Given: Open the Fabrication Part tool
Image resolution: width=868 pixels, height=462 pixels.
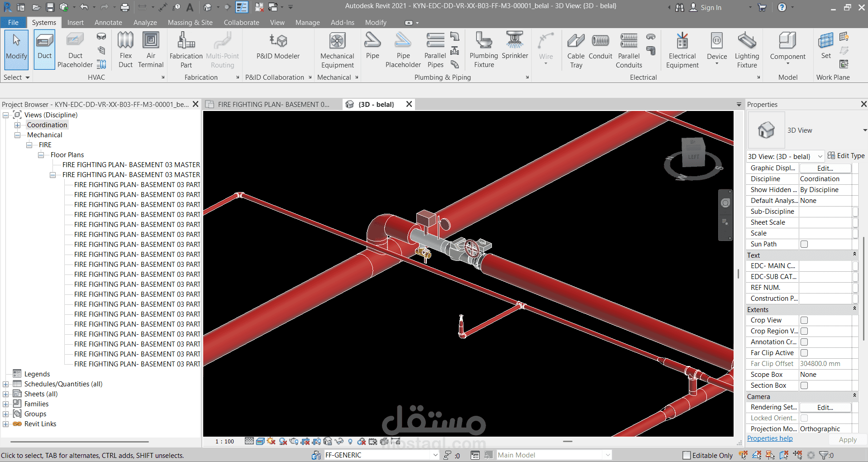Looking at the screenshot, I should pos(186,49).
